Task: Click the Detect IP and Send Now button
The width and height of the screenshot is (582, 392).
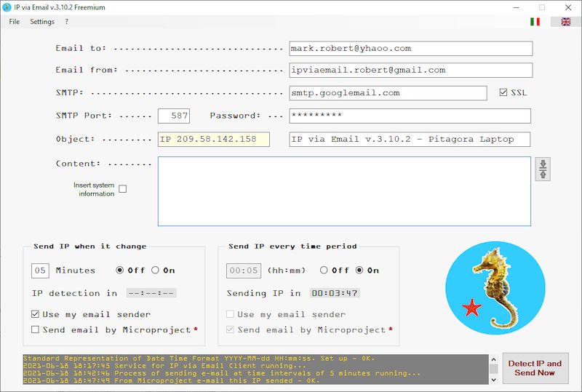Action: point(535,368)
